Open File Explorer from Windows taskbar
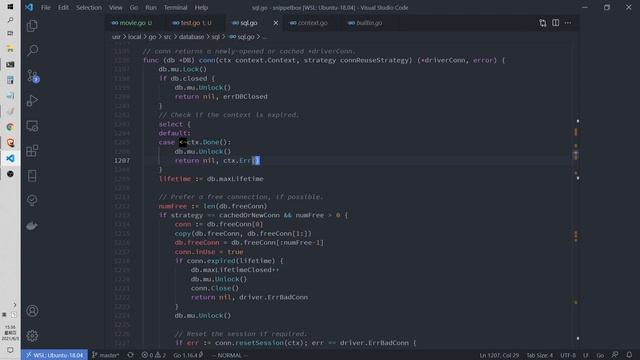640x360 pixels. point(10,49)
